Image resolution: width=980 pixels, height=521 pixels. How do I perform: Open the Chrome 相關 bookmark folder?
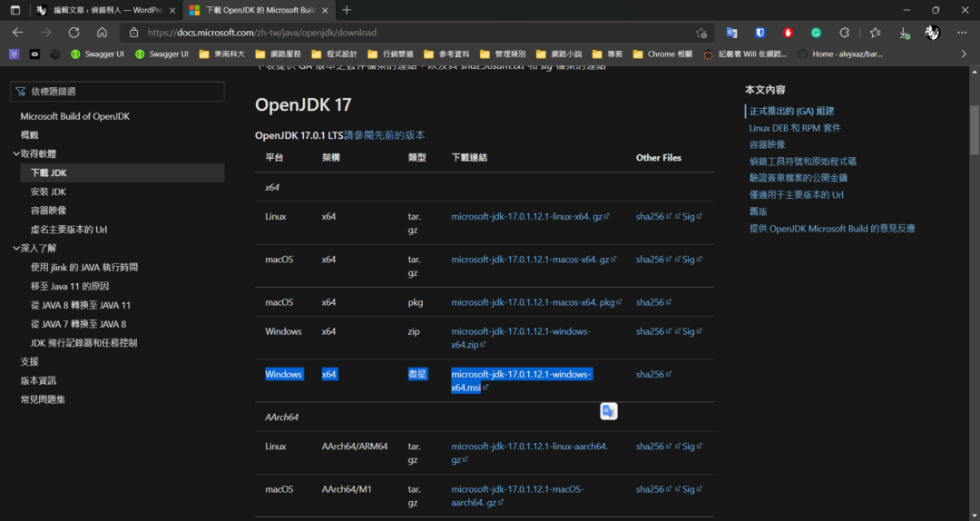click(662, 54)
